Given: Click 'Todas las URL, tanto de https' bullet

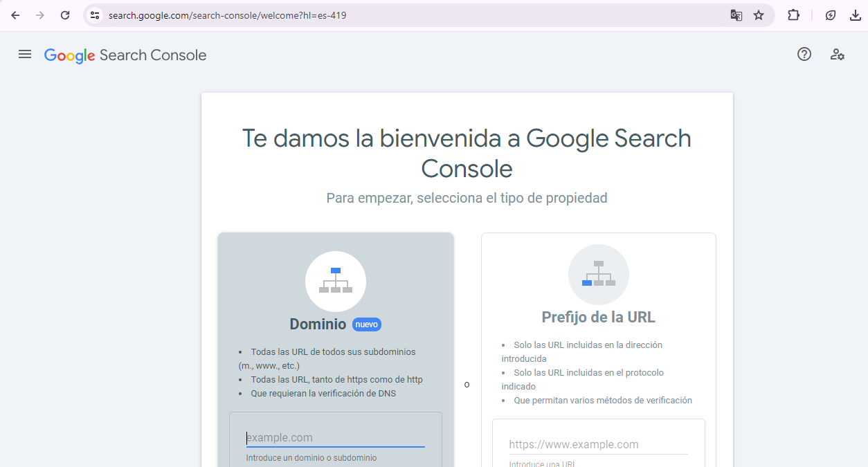Looking at the screenshot, I should pos(336,380).
